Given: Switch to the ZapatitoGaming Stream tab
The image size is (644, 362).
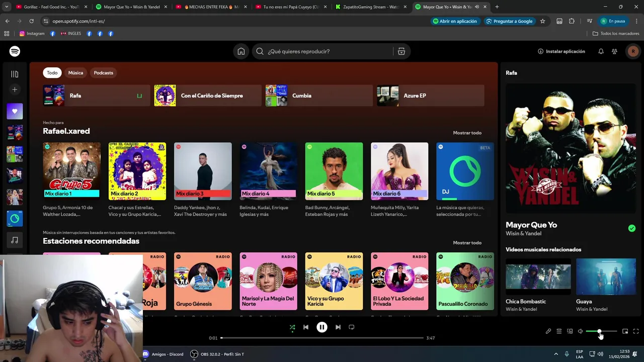Looking at the screenshot, I should (x=370, y=7).
